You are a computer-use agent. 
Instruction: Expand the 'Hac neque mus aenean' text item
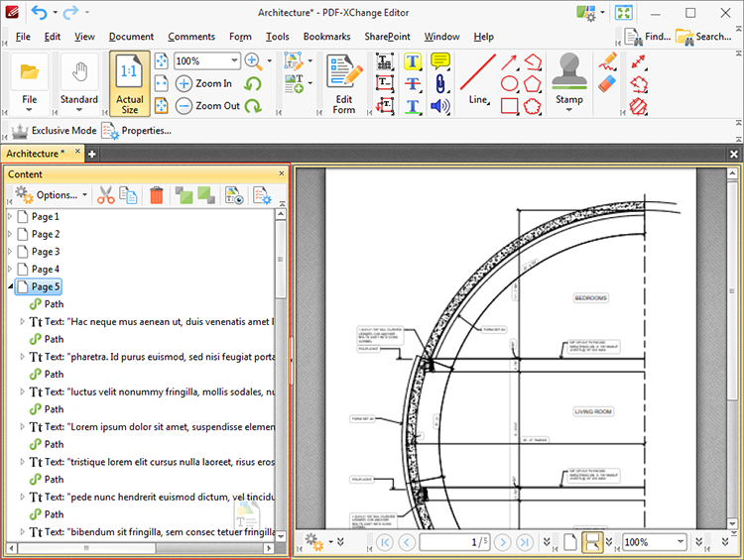tap(22, 321)
